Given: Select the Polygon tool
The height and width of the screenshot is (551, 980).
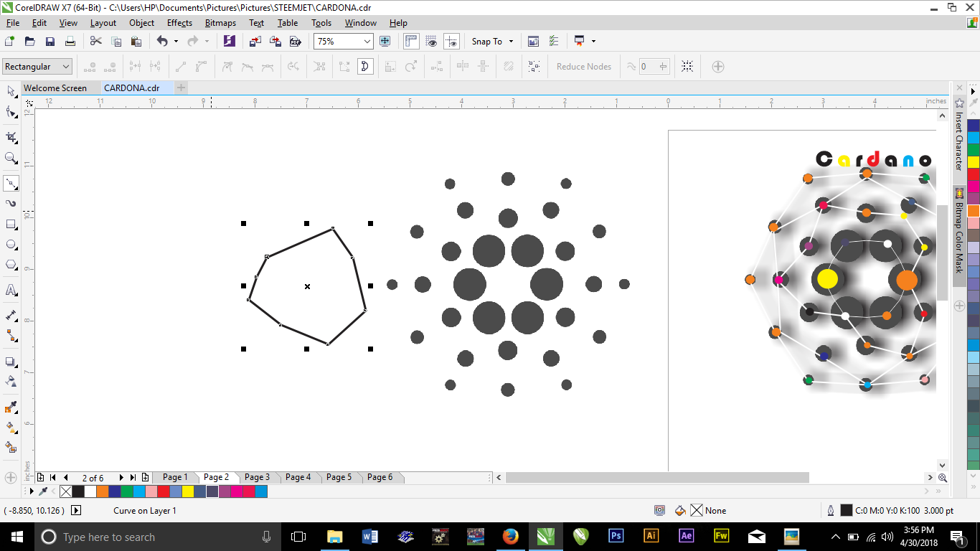Looking at the screenshot, I should 11,265.
